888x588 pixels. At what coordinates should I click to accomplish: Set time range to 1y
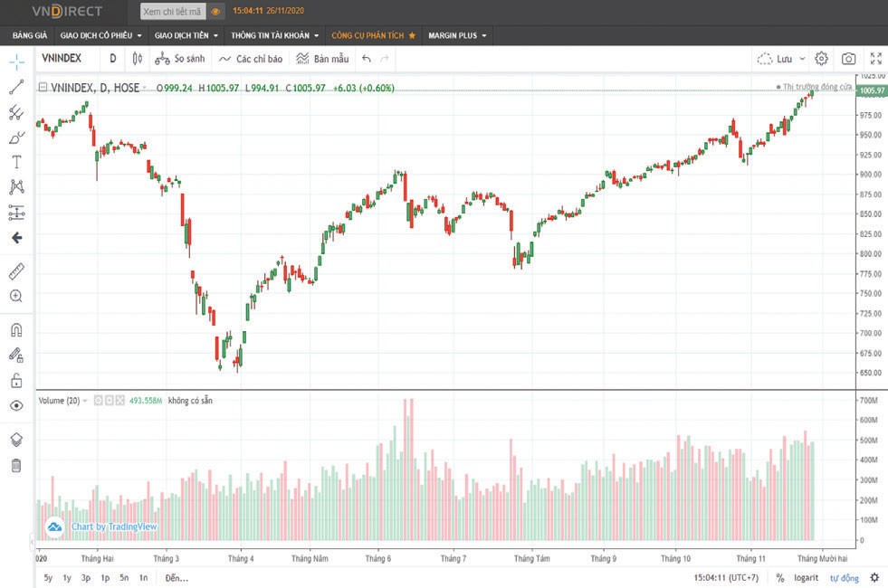pyautogui.click(x=67, y=577)
